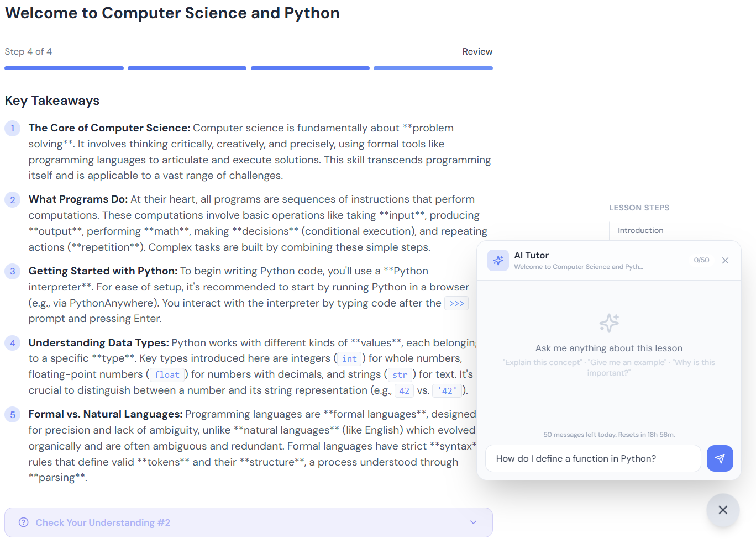Click the '>>>' code snippet

click(456, 303)
